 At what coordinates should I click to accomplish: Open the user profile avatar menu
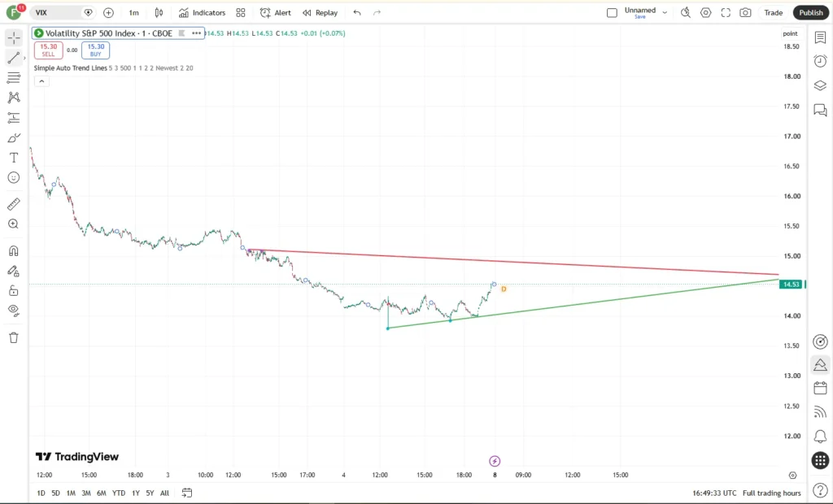(14, 12)
